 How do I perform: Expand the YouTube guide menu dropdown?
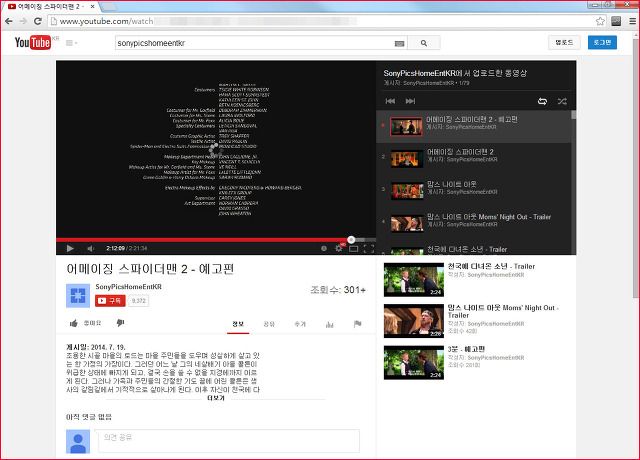(71, 43)
